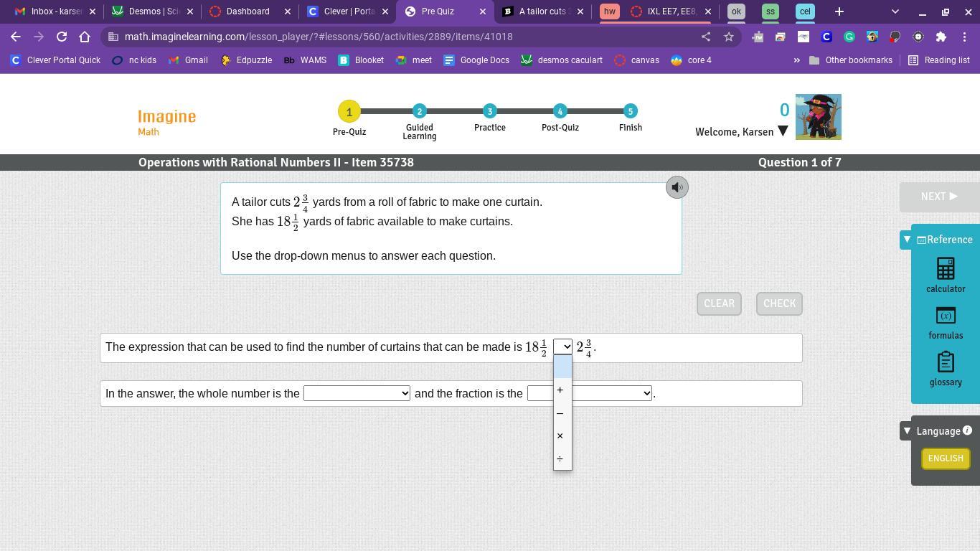Play the question audio speaker icon

[x=677, y=187]
